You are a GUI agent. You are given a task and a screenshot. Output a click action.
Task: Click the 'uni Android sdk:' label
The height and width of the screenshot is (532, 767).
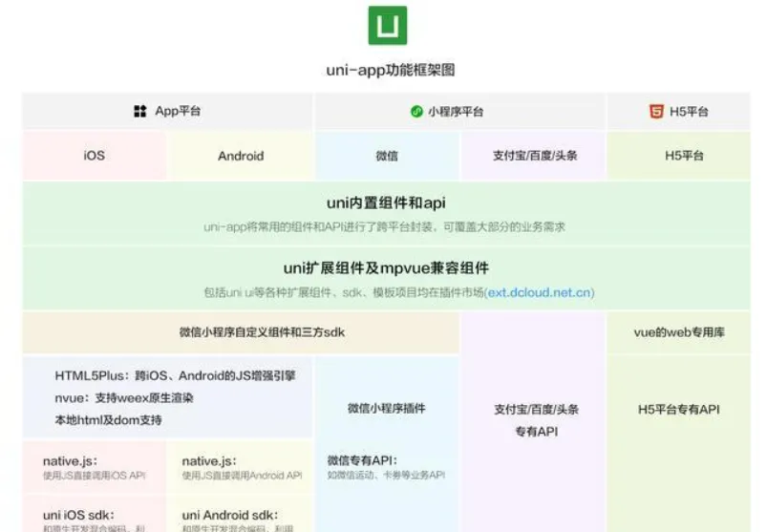[x=230, y=515]
